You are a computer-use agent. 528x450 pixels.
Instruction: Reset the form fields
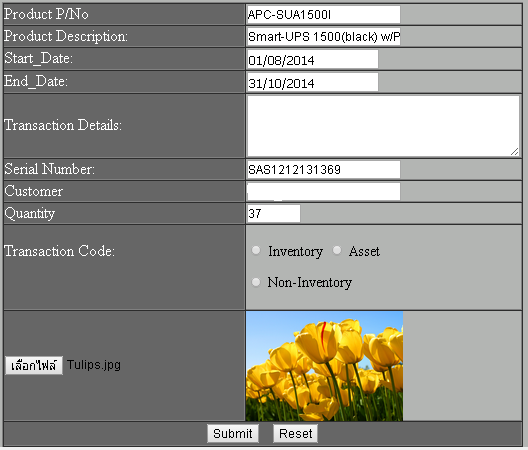pyautogui.click(x=295, y=433)
